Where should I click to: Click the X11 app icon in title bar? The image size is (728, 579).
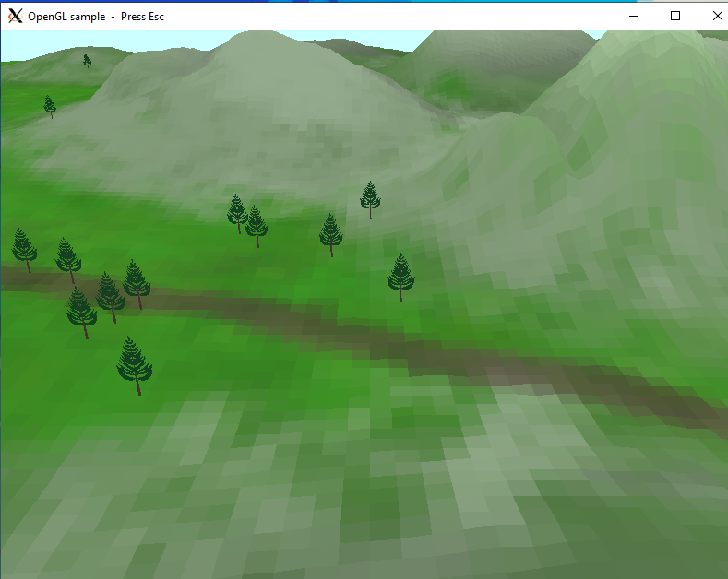click(x=16, y=17)
